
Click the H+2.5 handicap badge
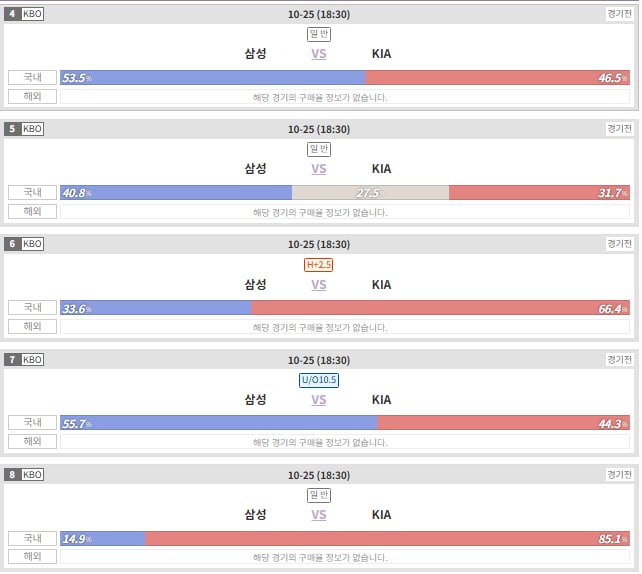[319, 265]
